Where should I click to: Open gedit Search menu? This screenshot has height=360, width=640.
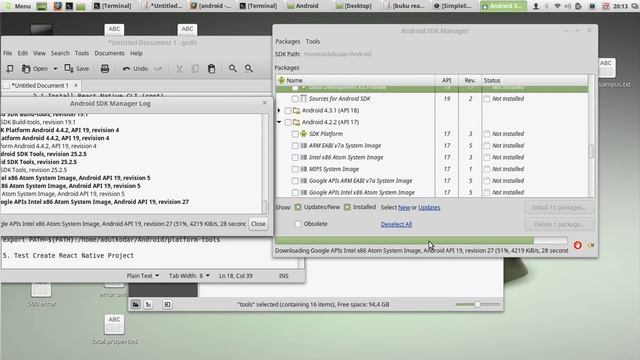60,53
